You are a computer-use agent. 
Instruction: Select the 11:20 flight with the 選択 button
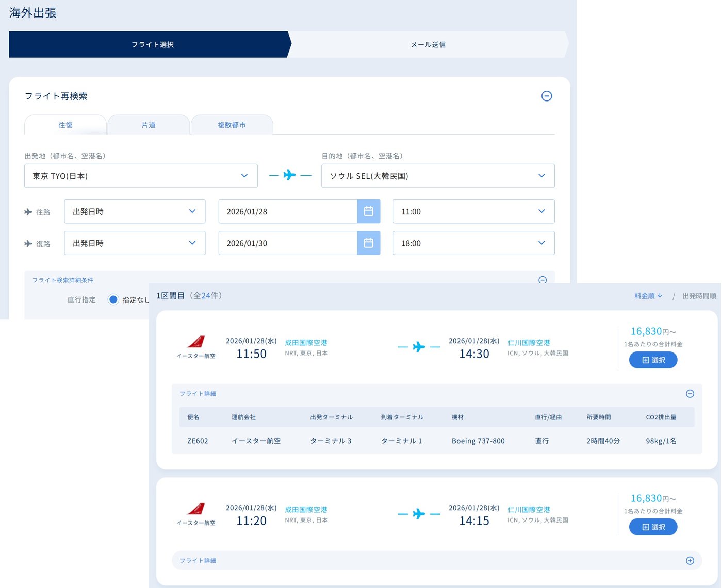[x=653, y=527]
